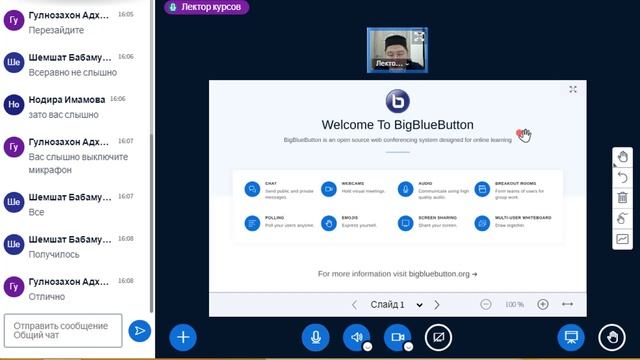Go to the previous slide arrow
Viewport: 640px width, 360px height.
[354, 304]
